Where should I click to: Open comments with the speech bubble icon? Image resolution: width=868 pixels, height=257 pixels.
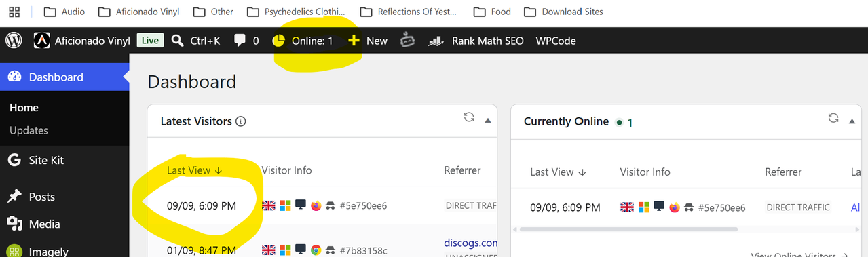click(x=246, y=41)
